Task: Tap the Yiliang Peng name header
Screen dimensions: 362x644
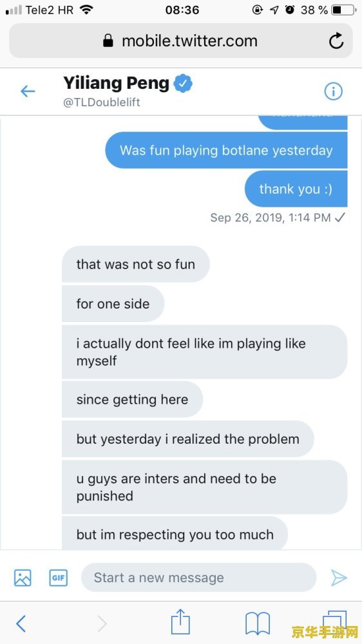Action: pos(117,83)
